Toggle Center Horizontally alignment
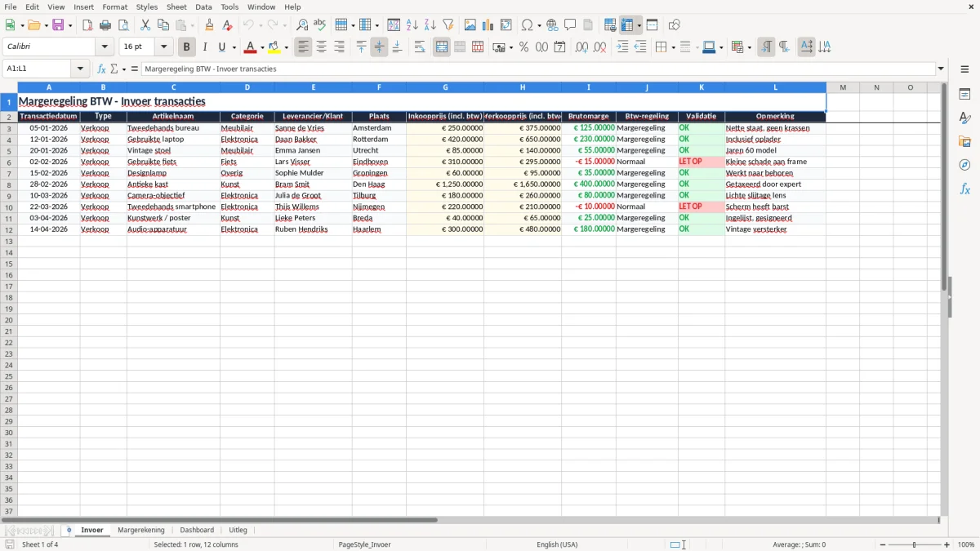 [x=322, y=47]
